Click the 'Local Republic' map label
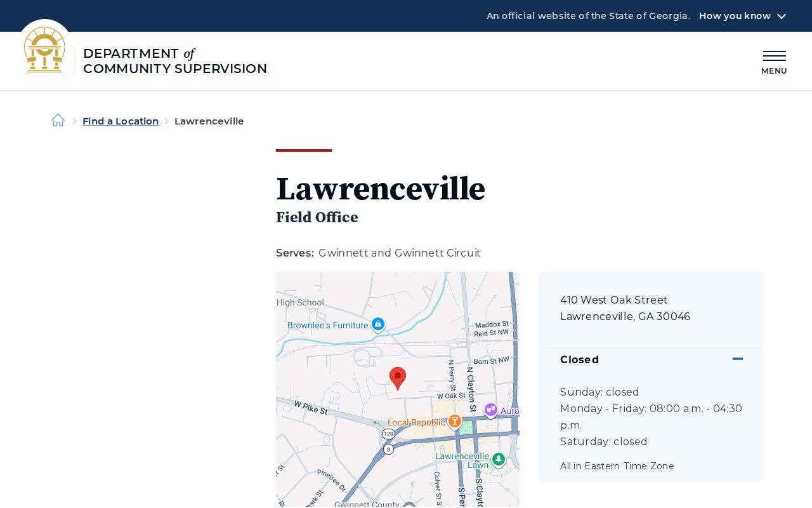 pyautogui.click(x=416, y=422)
